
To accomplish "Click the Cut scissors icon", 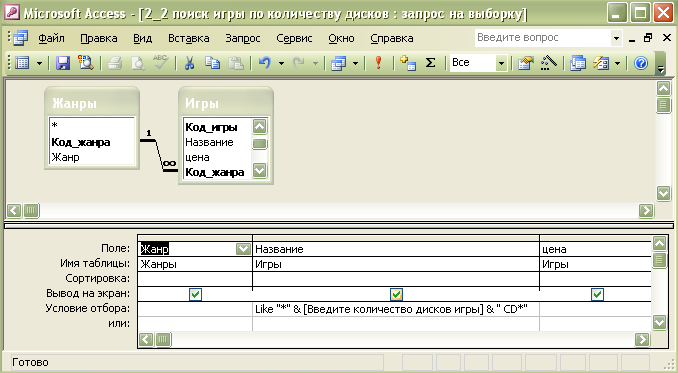I will tap(189, 63).
